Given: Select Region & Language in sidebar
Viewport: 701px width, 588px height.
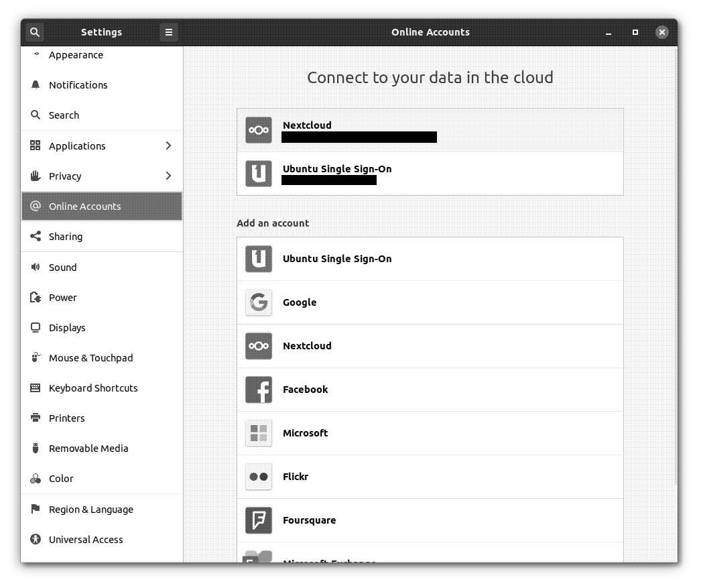Looking at the screenshot, I should [x=102, y=510].
